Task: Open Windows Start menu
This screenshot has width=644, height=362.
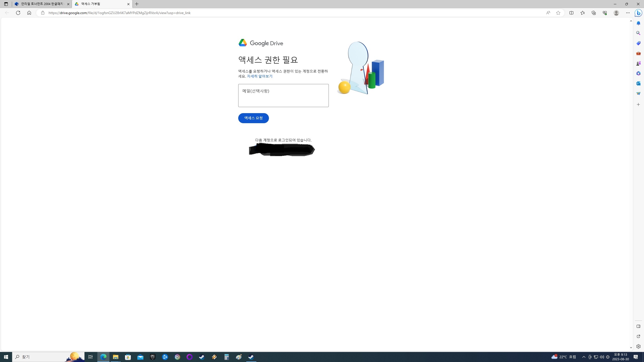Action: [6, 357]
